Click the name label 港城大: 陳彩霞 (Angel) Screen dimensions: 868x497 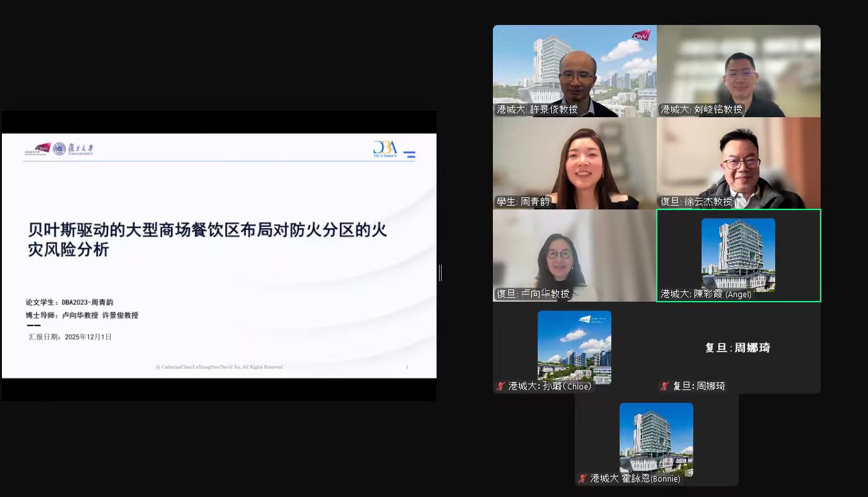click(706, 295)
